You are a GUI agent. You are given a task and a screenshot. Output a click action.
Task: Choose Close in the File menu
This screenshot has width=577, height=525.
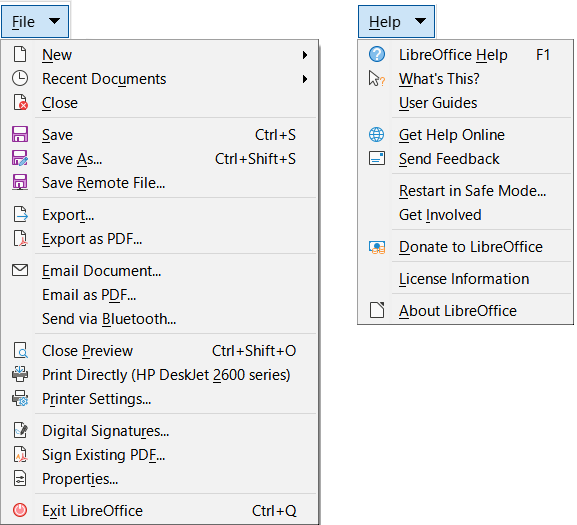pos(159,103)
